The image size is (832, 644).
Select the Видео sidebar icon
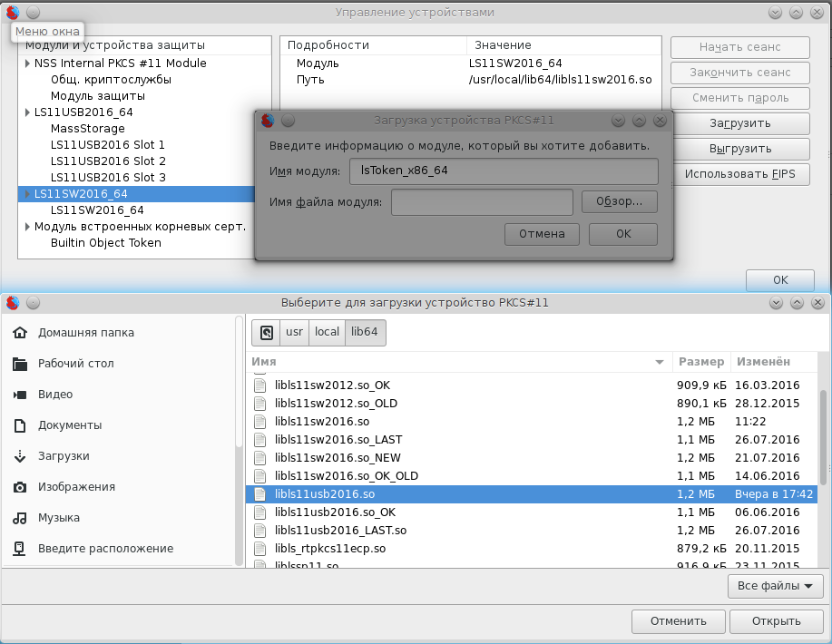[x=20, y=395]
